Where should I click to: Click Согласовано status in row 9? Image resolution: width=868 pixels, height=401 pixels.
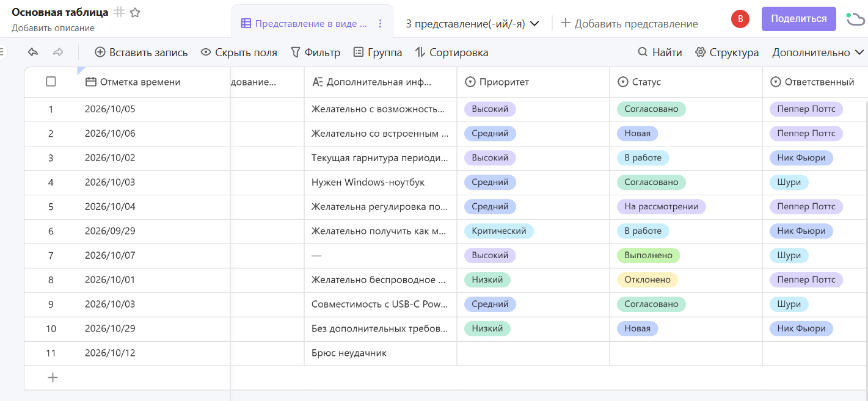[x=651, y=305]
